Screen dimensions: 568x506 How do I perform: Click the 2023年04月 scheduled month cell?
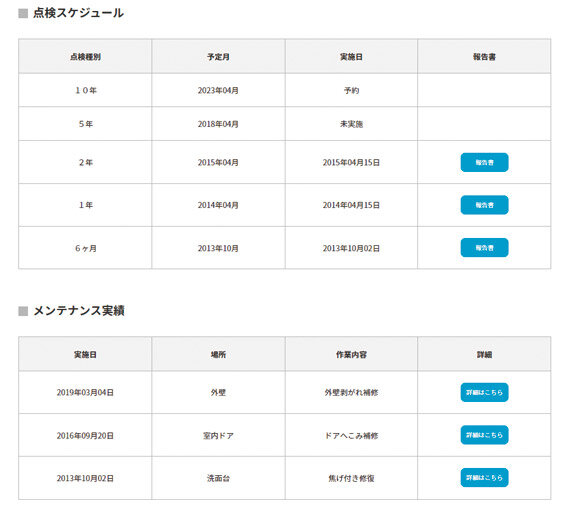coord(218,90)
